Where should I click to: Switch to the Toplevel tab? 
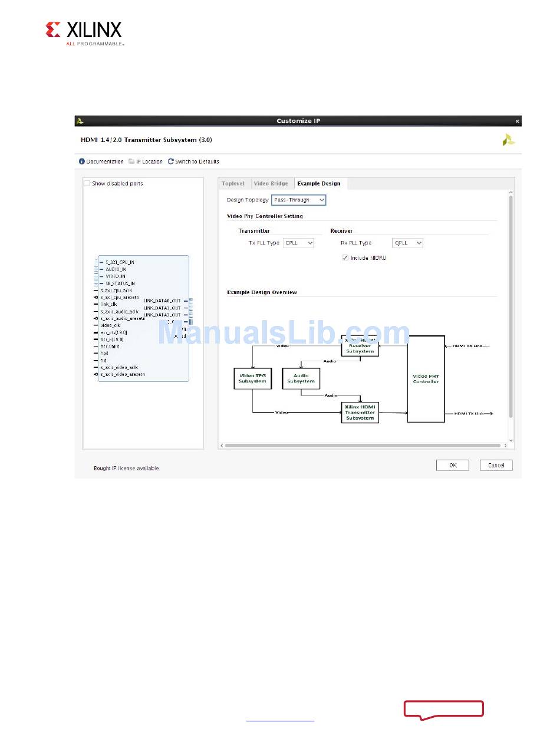[x=233, y=183]
